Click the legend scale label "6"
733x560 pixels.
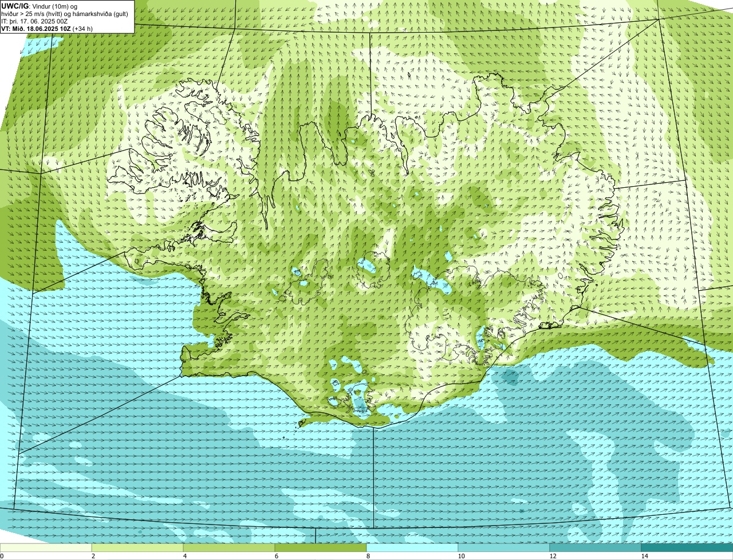click(x=276, y=556)
